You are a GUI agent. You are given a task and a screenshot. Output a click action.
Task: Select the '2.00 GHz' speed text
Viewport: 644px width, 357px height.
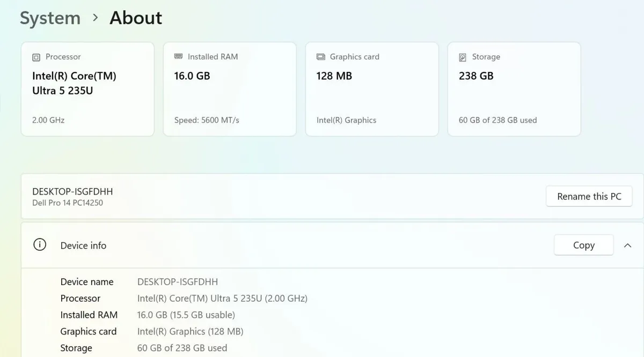48,120
